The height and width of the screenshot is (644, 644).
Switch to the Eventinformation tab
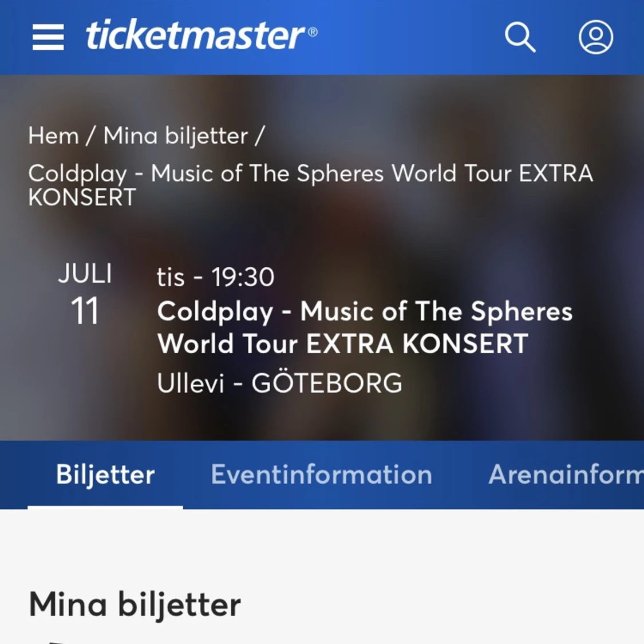321,475
